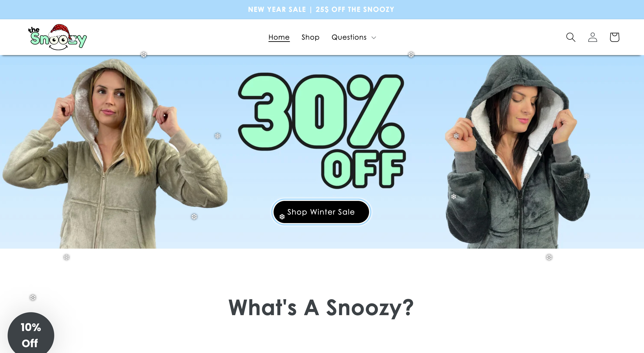Click the 25$ OFF THE SNOOZY text
This screenshot has width=644, height=353.
pyautogui.click(x=355, y=9)
